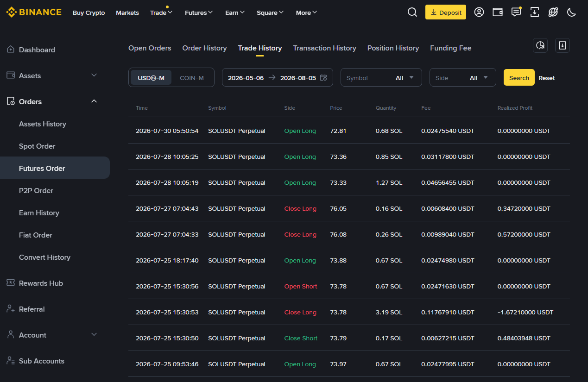Open Markets in top navigation
The image size is (588, 382).
(127, 13)
